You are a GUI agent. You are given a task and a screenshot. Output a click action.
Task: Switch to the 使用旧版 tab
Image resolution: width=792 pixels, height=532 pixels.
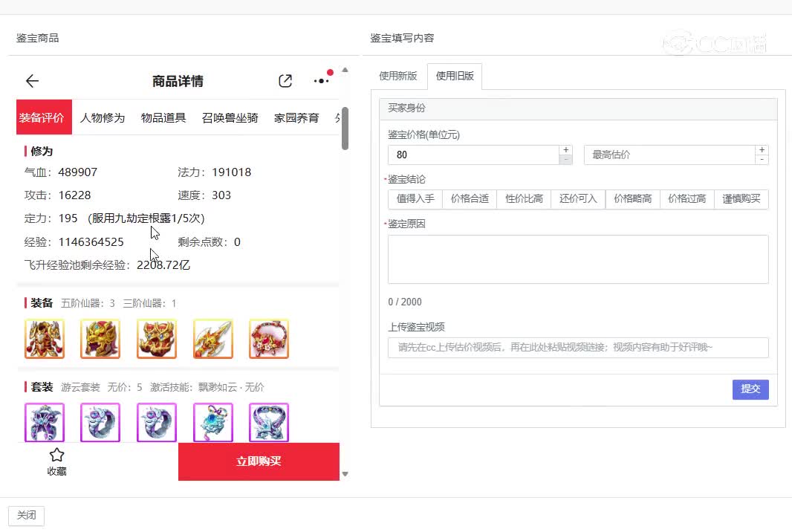point(455,76)
